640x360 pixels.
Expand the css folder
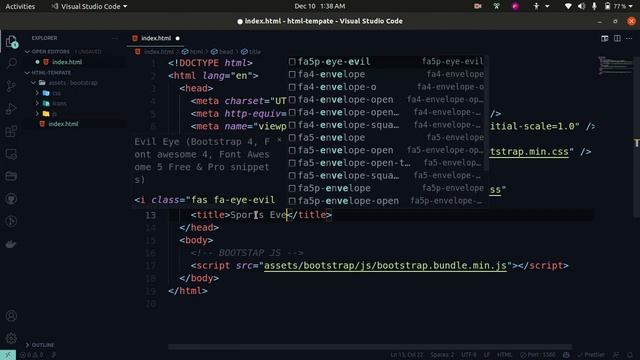tap(38, 93)
